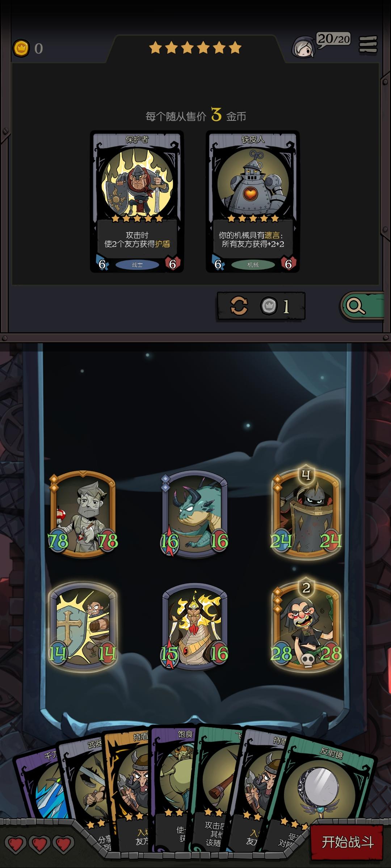The width and height of the screenshot is (391, 868).
Task: Select the 78/78 gray man minion
Action: (x=83, y=514)
